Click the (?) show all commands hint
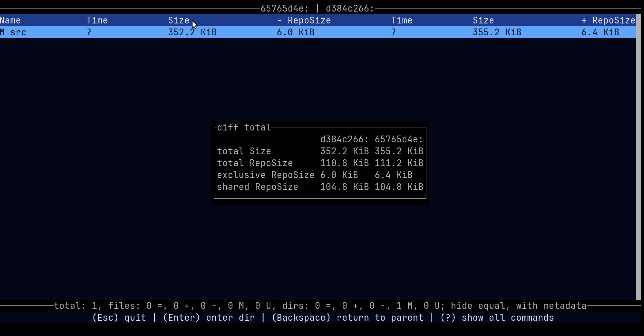 [497, 318]
